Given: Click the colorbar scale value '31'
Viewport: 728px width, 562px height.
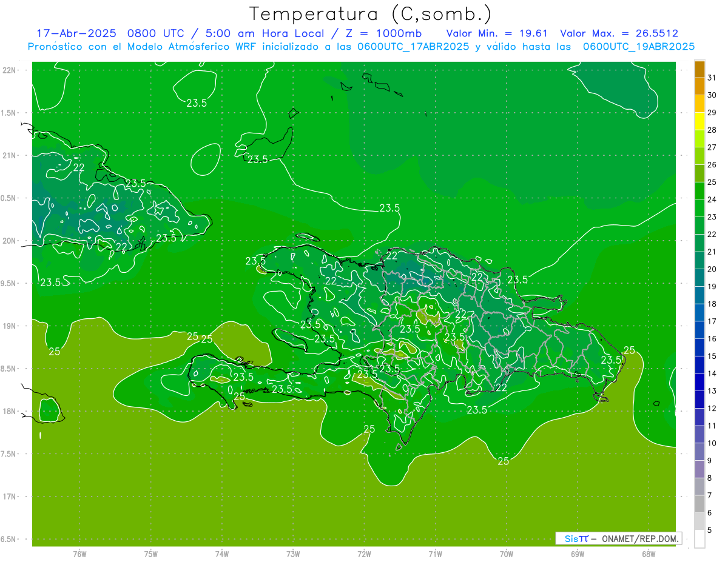Looking at the screenshot, I should pyautogui.click(x=712, y=78).
